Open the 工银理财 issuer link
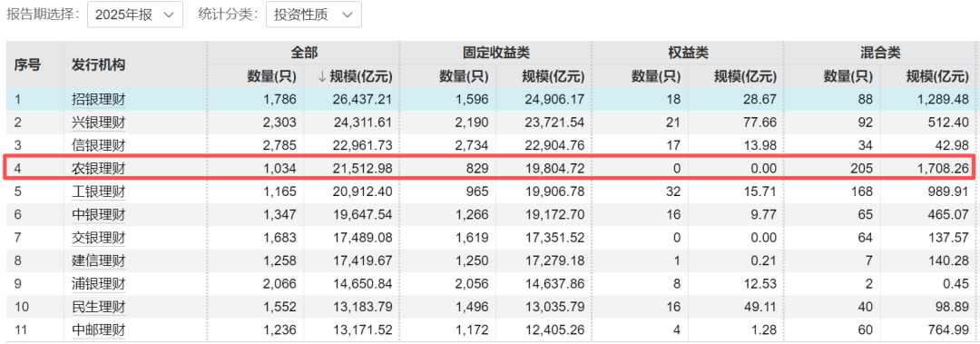Image resolution: width=980 pixels, height=344 pixels. 99,191
